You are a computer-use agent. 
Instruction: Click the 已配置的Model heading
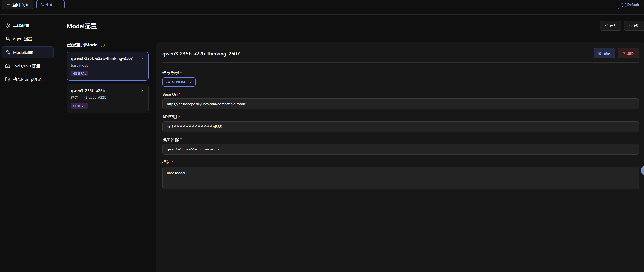pos(82,45)
